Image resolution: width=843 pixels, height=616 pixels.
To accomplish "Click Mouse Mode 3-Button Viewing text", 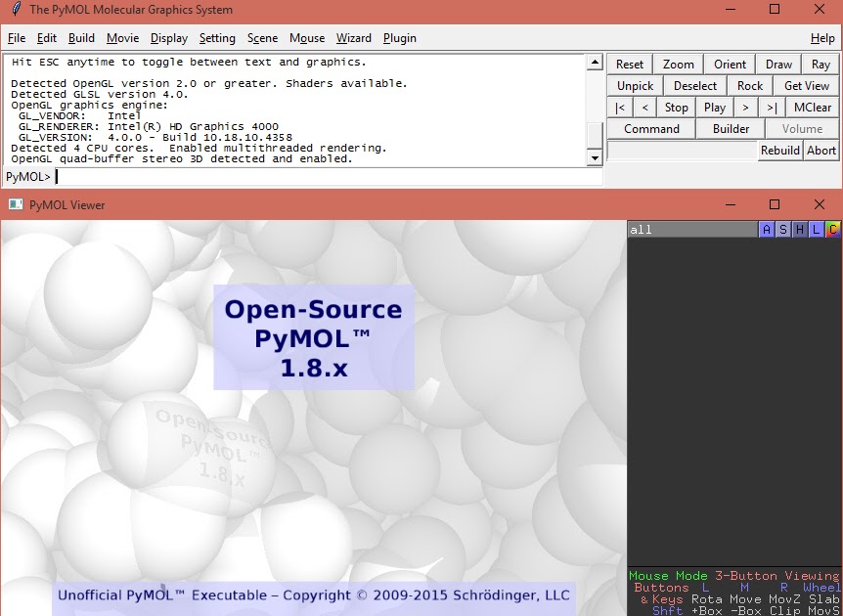I will [733, 576].
